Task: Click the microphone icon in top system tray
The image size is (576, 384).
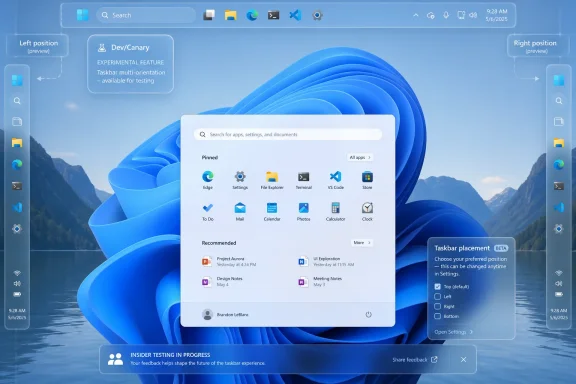Action: pos(446,15)
